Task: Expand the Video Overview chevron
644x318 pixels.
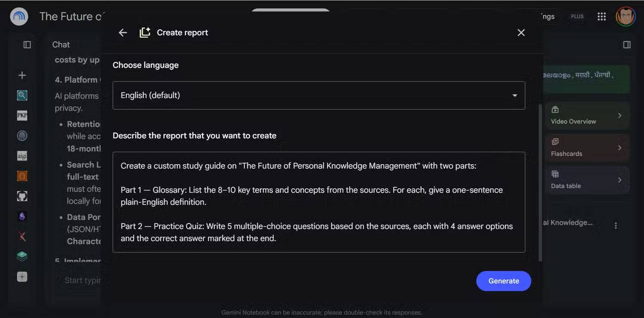Action: pos(620,115)
